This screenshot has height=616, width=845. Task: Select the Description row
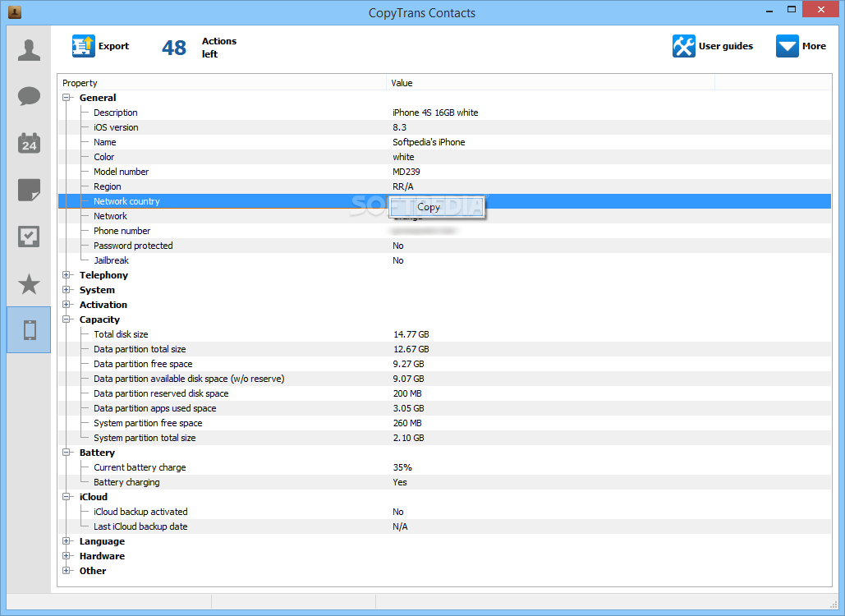point(444,113)
